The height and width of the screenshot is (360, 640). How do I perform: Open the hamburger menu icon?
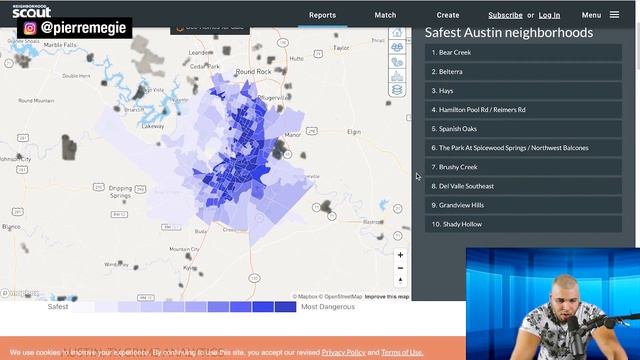[x=614, y=15]
